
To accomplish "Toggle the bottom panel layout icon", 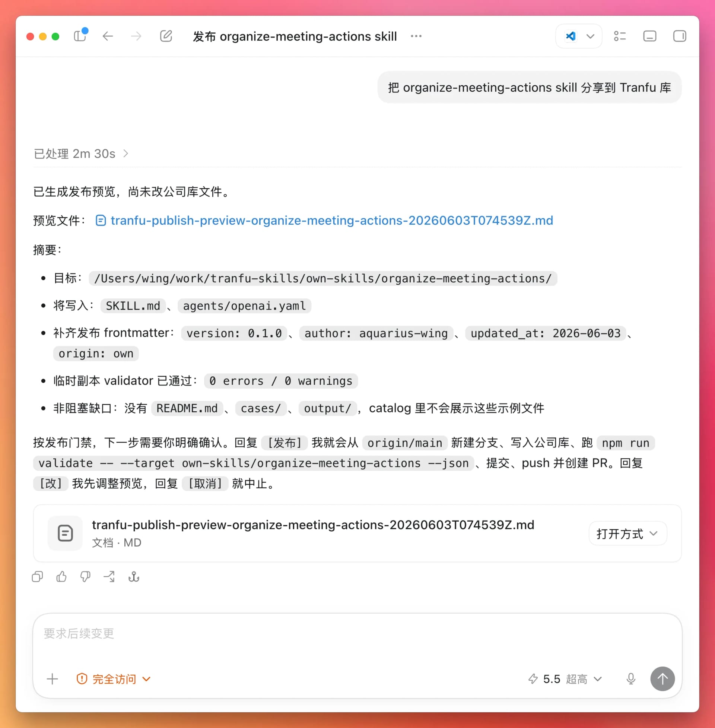I will click(x=650, y=36).
